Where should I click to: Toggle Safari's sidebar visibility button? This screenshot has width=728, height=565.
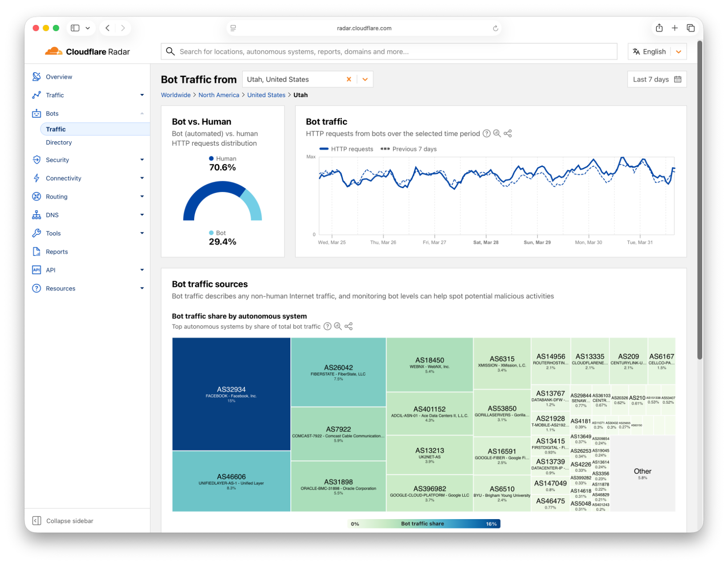(x=75, y=28)
